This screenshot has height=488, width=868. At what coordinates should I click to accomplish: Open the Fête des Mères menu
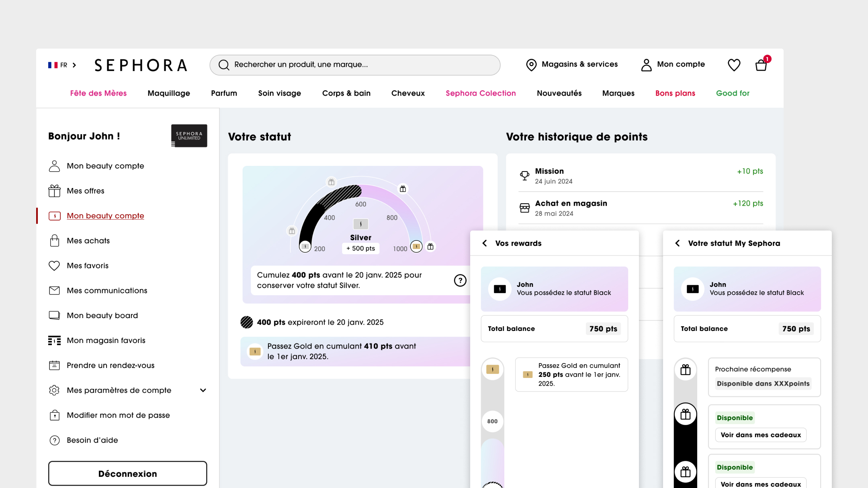98,93
